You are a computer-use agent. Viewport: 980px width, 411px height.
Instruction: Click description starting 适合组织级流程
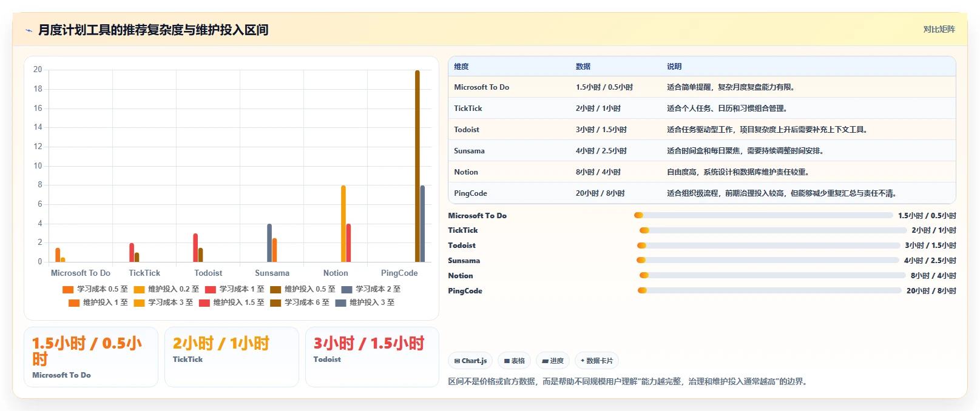point(783,193)
